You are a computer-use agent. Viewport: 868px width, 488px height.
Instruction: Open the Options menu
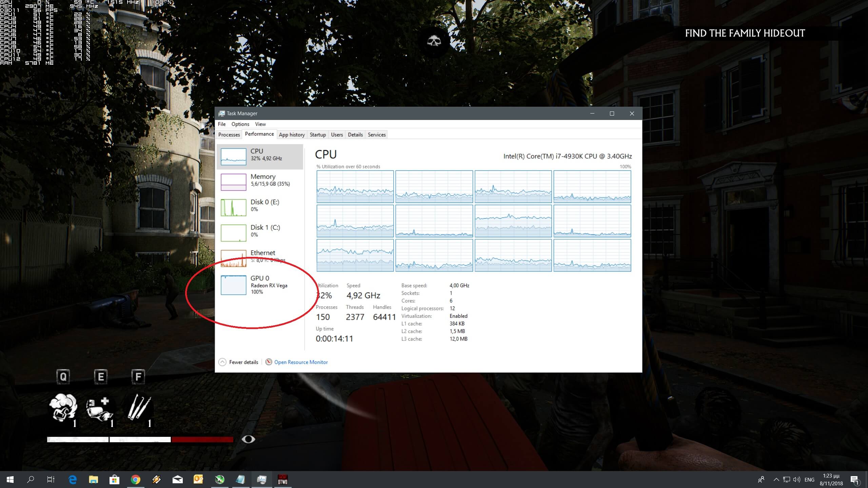coord(240,124)
